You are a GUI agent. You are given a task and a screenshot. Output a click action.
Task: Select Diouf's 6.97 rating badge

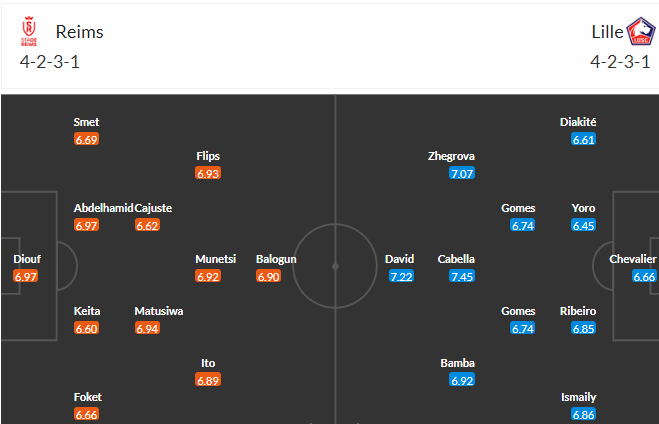pyautogui.click(x=27, y=276)
